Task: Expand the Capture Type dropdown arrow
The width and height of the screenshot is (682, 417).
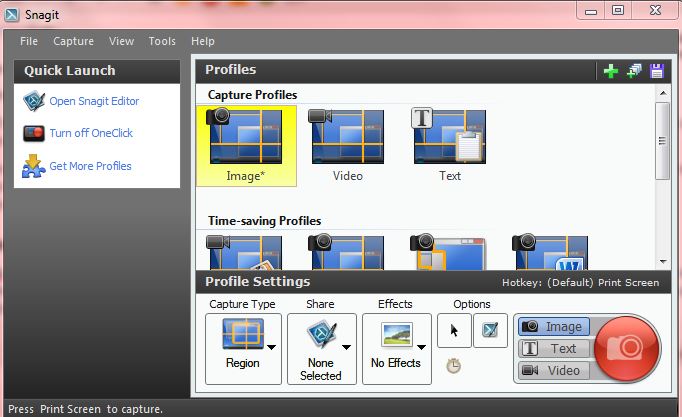Action: tap(271, 347)
